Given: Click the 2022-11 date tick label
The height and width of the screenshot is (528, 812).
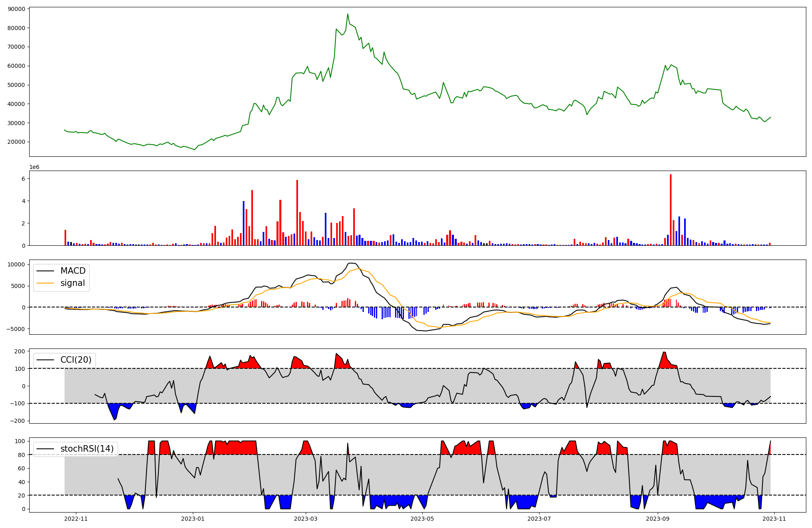Looking at the screenshot, I should (x=76, y=519).
